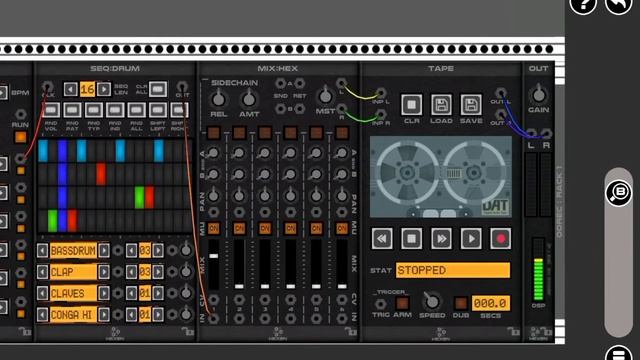
Task: Select next sound after CLAVES
Action: 104,293
